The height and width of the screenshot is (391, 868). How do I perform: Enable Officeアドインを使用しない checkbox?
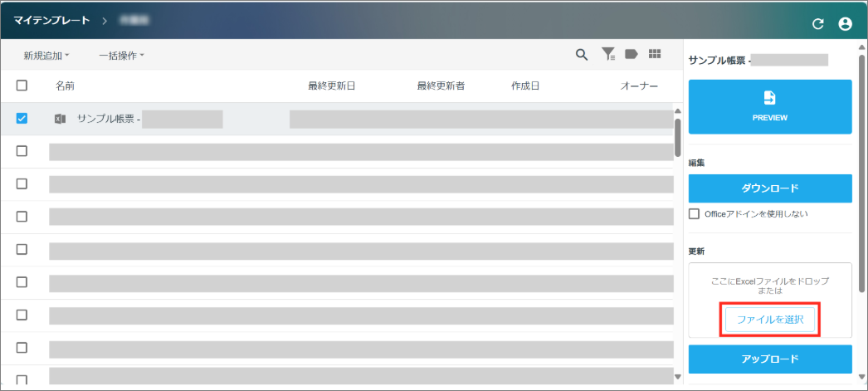click(x=695, y=214)
